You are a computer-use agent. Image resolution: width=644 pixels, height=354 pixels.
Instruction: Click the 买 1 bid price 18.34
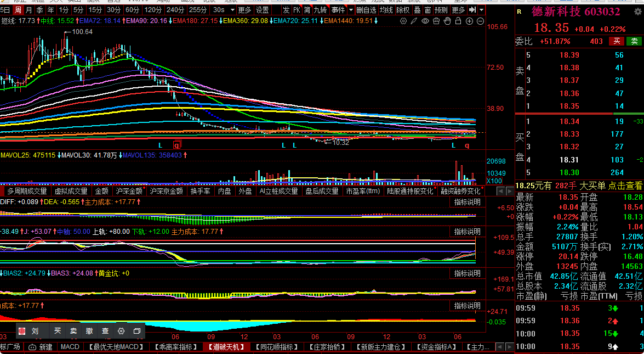569,121
